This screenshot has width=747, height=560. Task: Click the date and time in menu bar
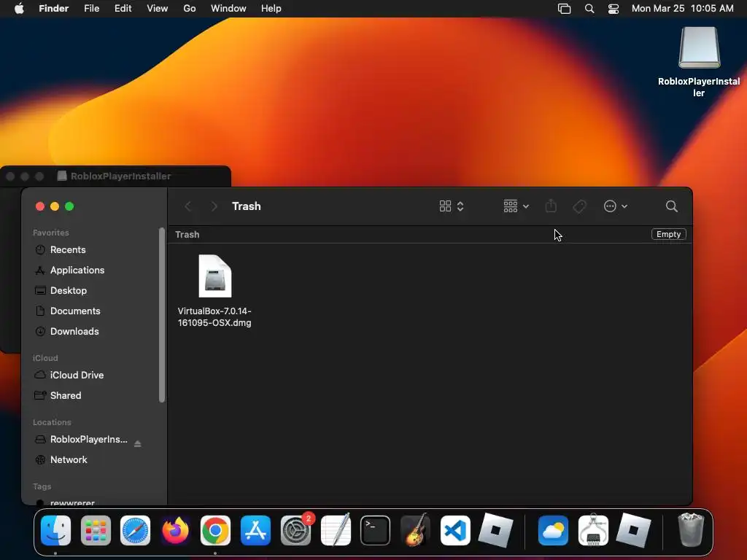(683, 9)
